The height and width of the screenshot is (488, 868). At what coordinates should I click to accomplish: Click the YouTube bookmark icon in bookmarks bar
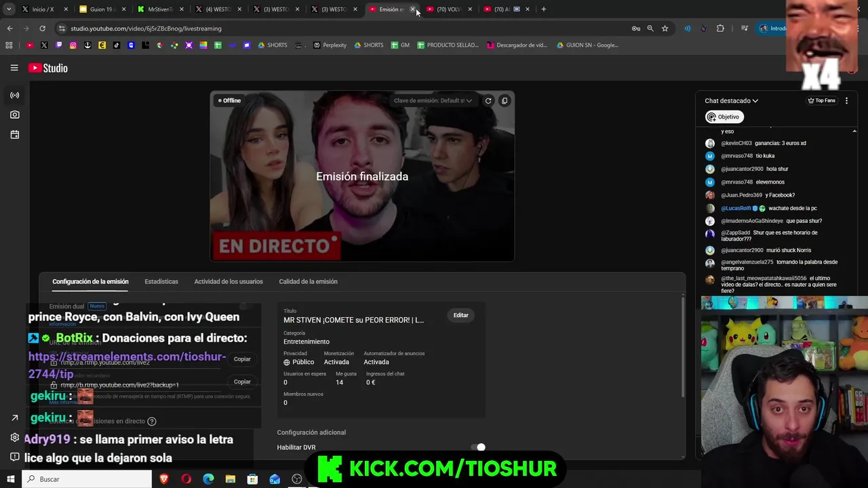tap(30, 45)
